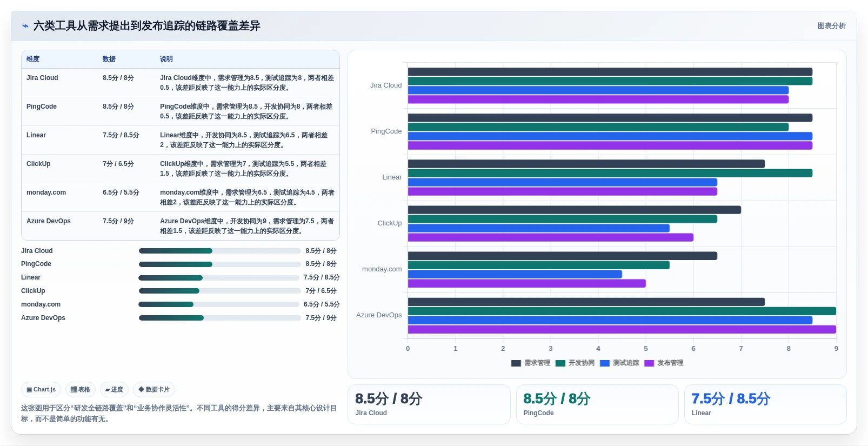
Task: Open the PingCode score card
Action: (597, 404)
